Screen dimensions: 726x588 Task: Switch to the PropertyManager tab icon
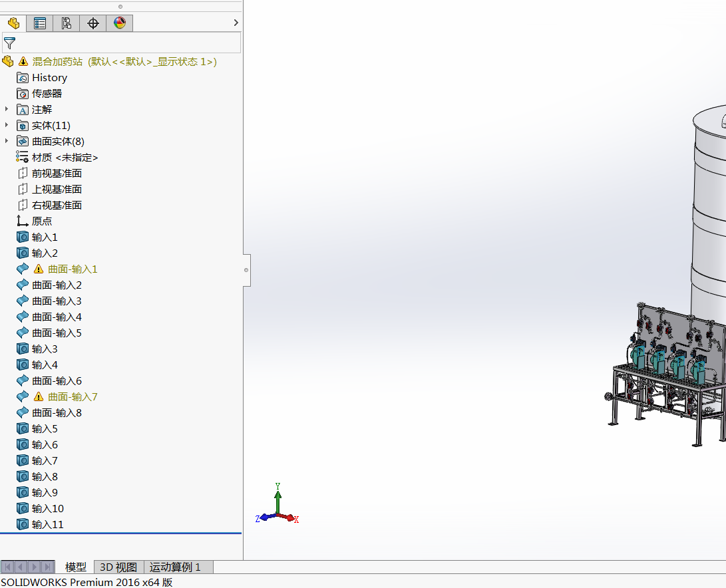[40, 23]
